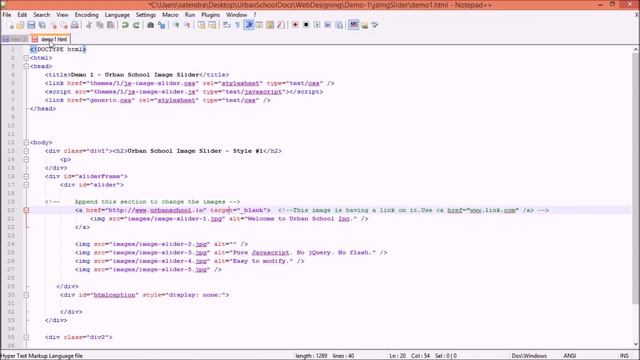
Task: Open the Macro menu
Action: click(170, 15)
